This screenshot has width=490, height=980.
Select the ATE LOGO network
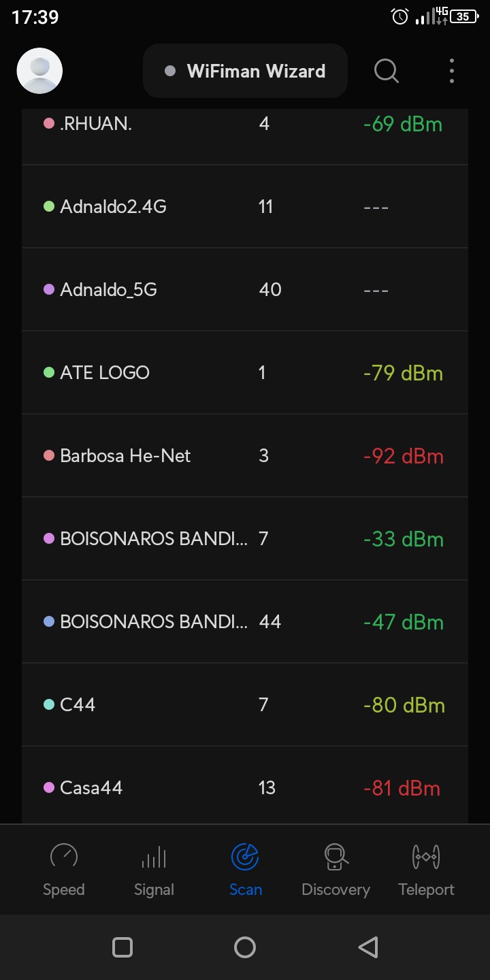click(x=105, y=373)
